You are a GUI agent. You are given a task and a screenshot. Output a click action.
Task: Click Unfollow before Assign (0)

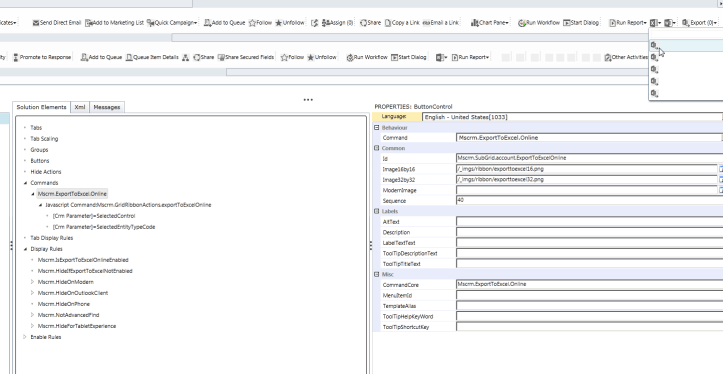[x=290, y=23]
